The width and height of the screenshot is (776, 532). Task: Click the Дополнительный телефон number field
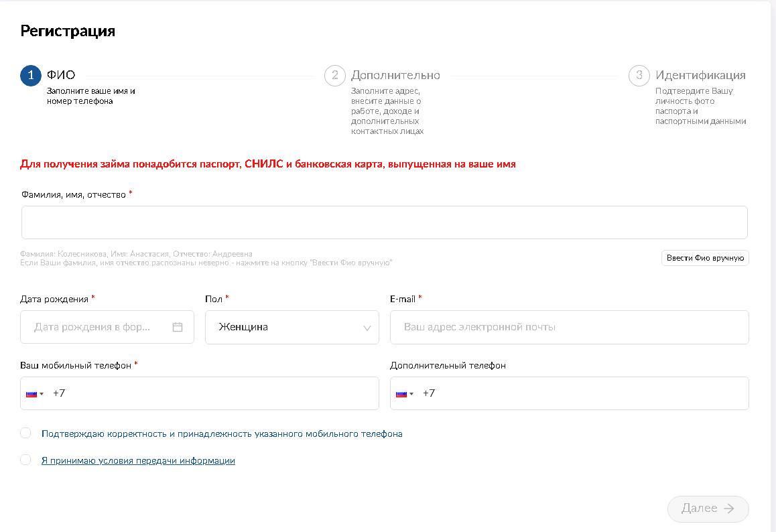(x=583, y=393)
